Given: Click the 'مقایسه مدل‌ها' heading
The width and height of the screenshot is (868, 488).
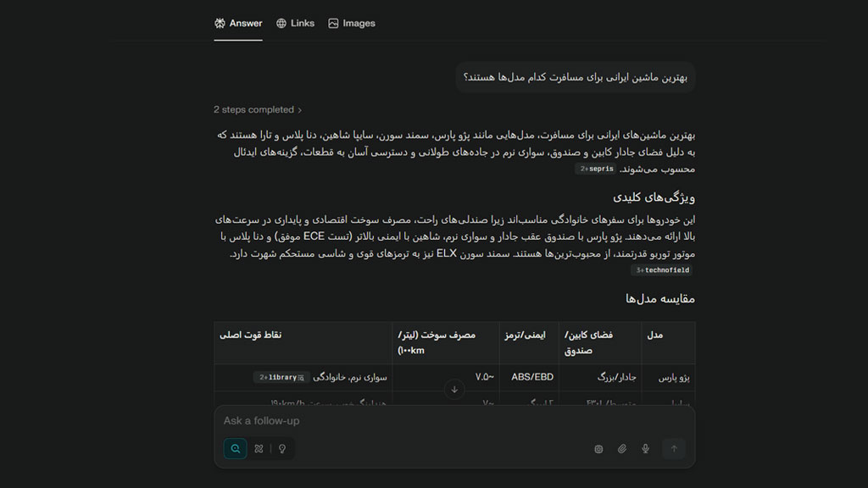Looking at the screenshot, I should 659,299.
